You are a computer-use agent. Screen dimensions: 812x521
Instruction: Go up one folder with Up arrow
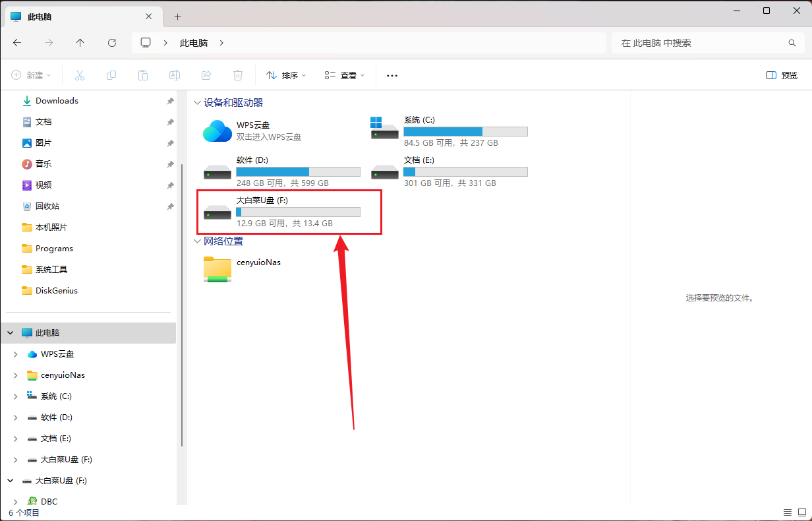point(80,43)
